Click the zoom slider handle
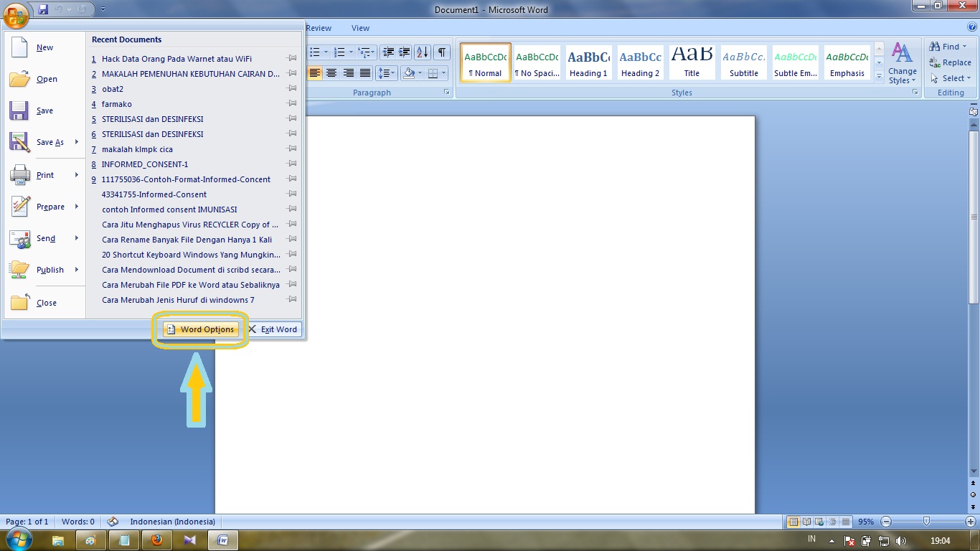The width and height of the screenshot is (980, 551). (x=926, y=522)
